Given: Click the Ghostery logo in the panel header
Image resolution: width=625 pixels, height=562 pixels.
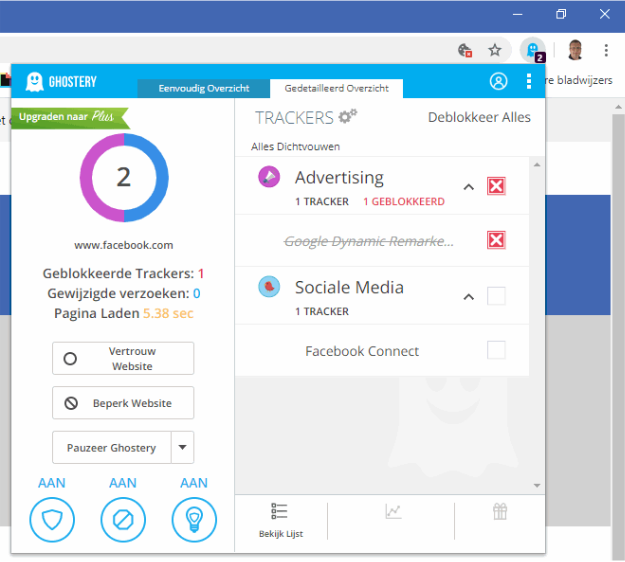Looking at the screenshot, I should click(61, 82).
